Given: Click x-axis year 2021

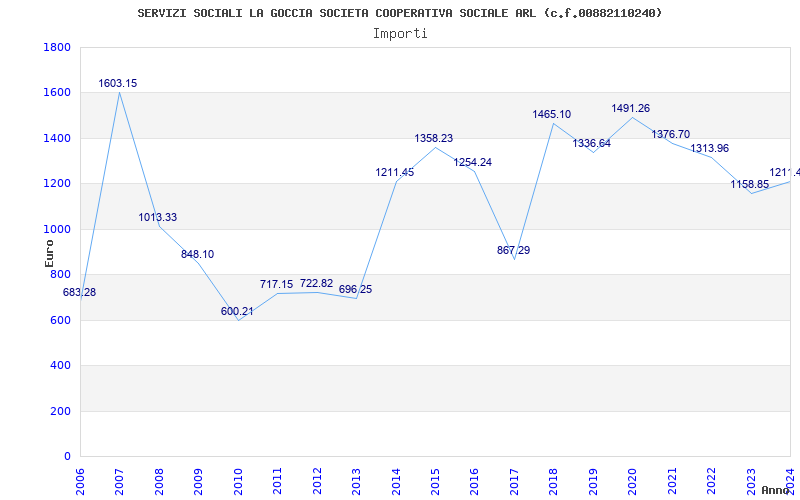Looking at the screenshot, I should [x=672, y=481].
